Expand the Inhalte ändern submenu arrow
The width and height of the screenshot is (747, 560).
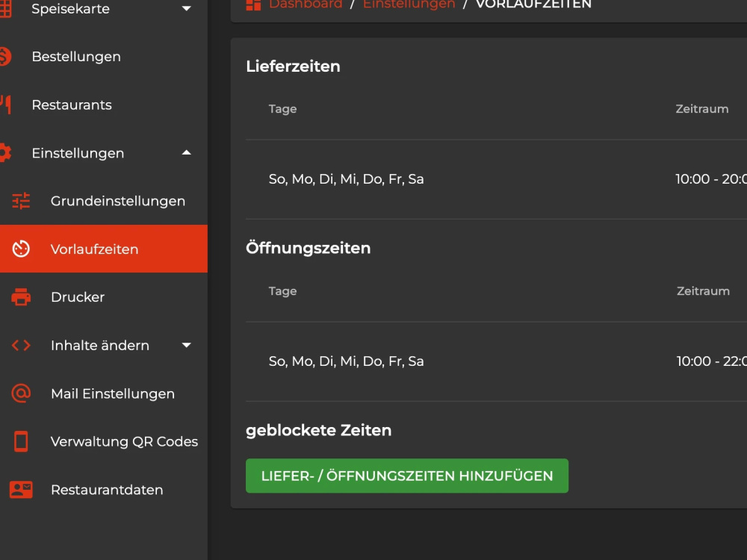(187, 345)
